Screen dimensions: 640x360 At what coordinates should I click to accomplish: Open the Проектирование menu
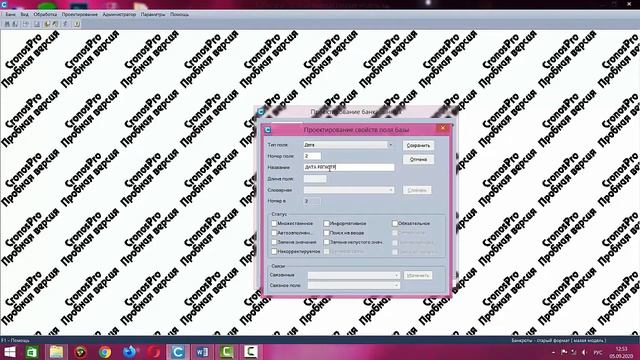click(x=80, y=14)
